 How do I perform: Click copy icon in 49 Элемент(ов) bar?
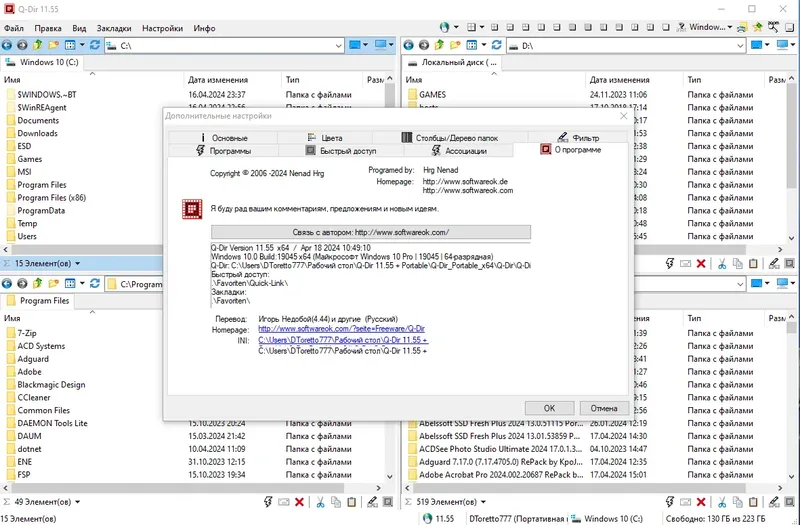pyautogui.click(x=336, y=502)
